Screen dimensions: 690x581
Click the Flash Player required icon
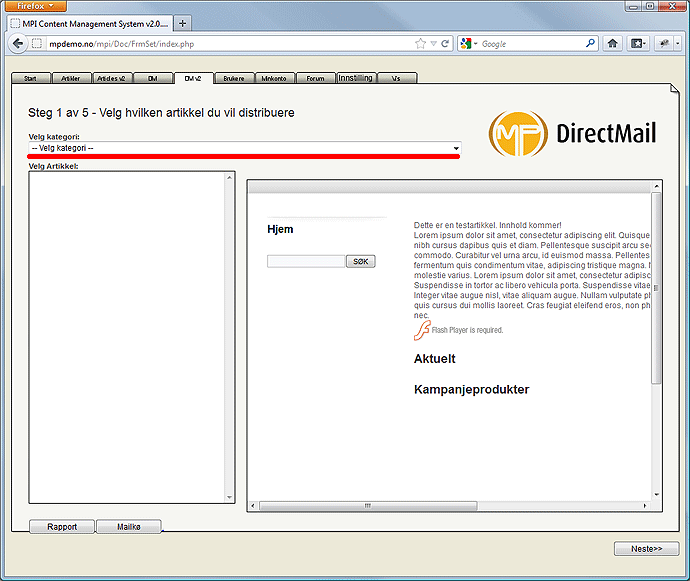pyautogui.click(x=422, y=330)
